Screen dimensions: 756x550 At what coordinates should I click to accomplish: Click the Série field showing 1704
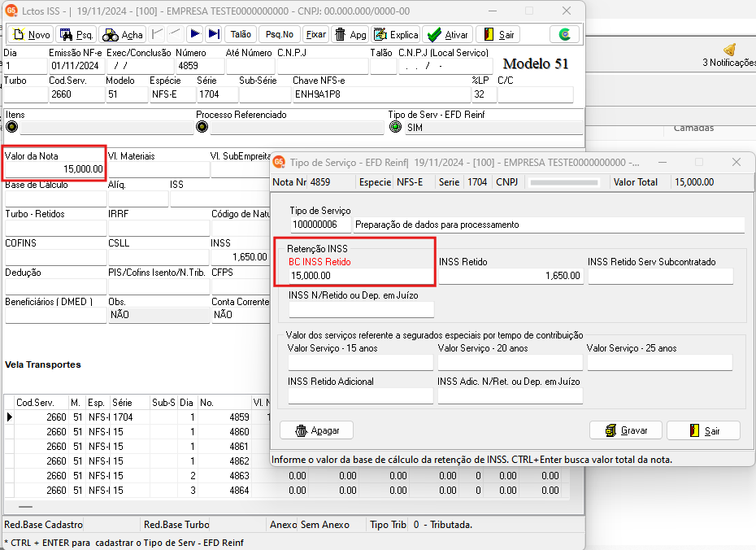click(217, 94)
